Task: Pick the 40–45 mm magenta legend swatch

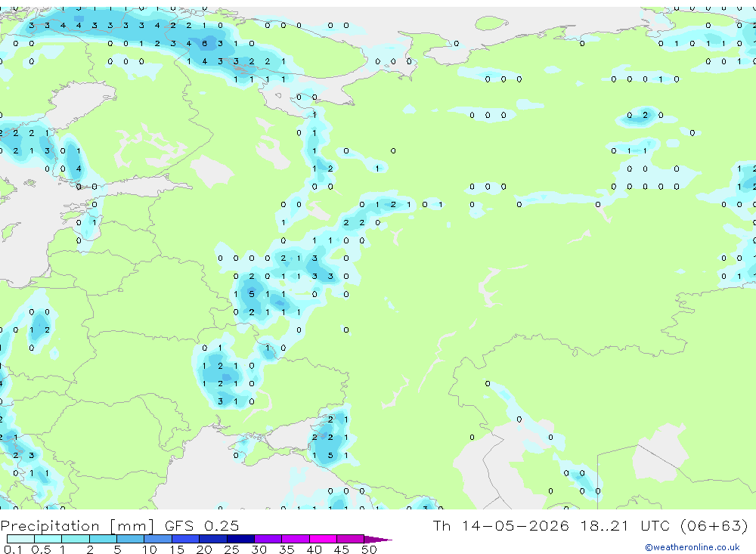Action: point(323,539)
